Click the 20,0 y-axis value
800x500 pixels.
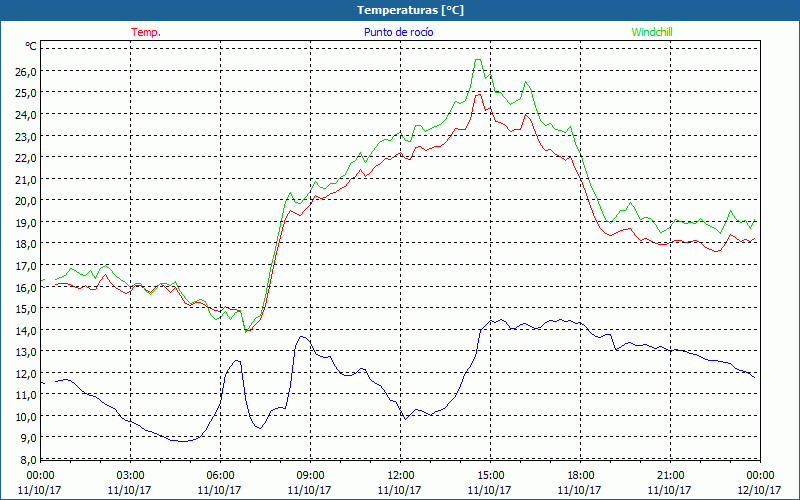tap(26, 201)
